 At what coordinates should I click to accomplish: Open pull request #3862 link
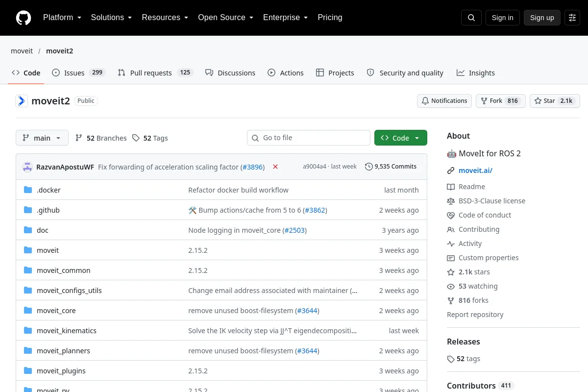pos(315,210)
